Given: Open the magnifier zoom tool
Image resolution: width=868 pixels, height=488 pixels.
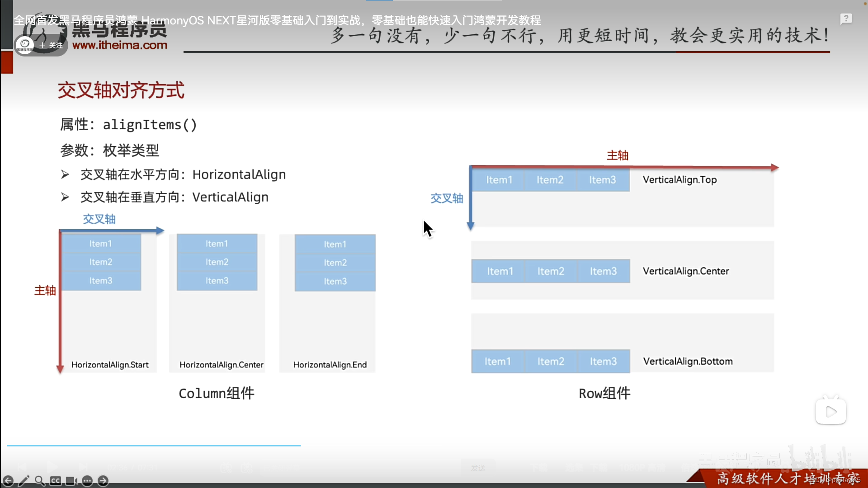Looking at the screenshot, I should pyautogui.click(x=40, y=481).
